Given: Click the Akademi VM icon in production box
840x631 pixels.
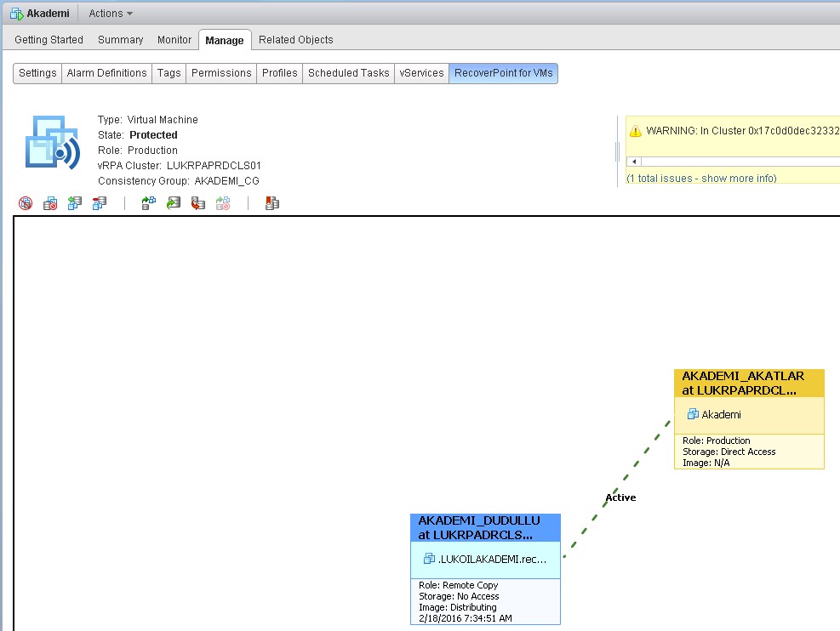Looking at the screenshot, I should pyautogui.click(x=693, y=413).
